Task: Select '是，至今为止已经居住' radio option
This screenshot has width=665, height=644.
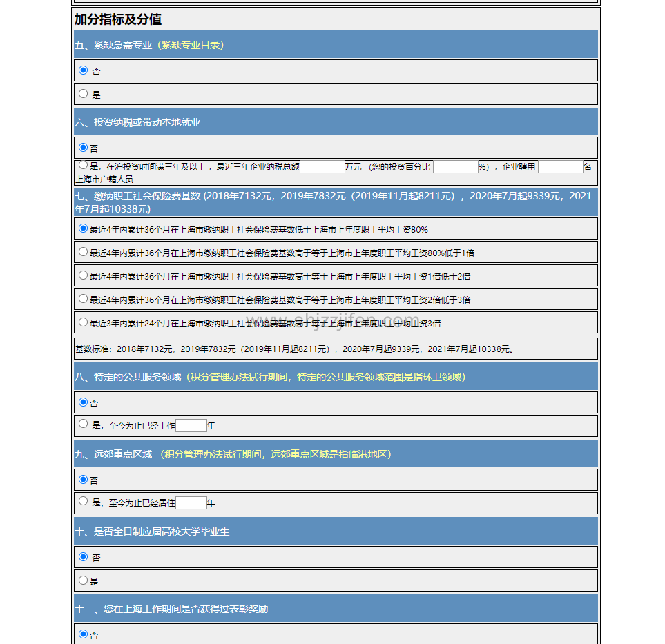Action: 84,502
